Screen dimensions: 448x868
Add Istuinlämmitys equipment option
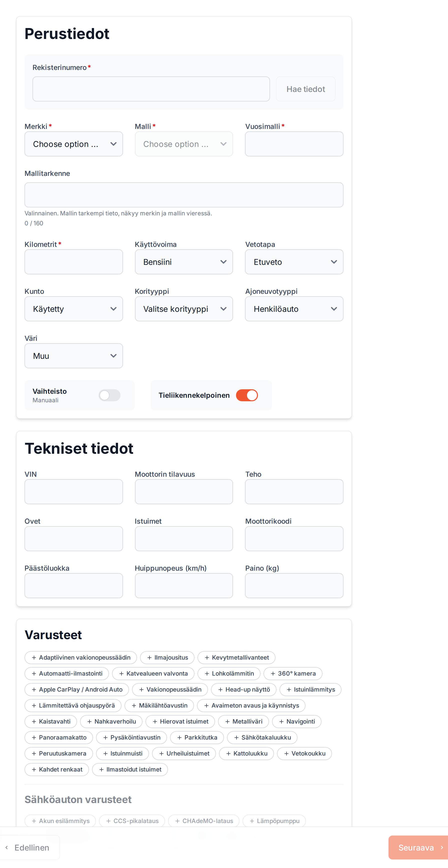(x=310, y=689)
